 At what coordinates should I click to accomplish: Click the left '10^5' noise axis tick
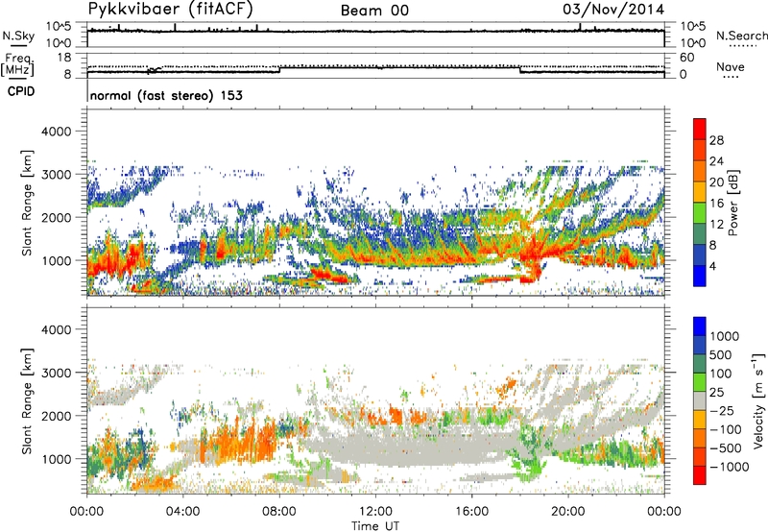pyautogui.click(x=59, y=26)
